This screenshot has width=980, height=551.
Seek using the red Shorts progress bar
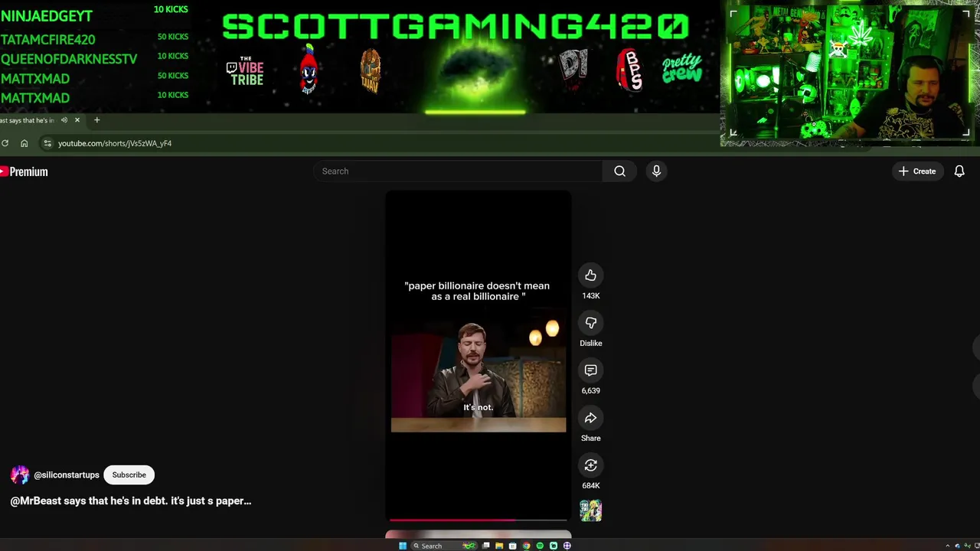pyautogui.click(x=479, y=520)
